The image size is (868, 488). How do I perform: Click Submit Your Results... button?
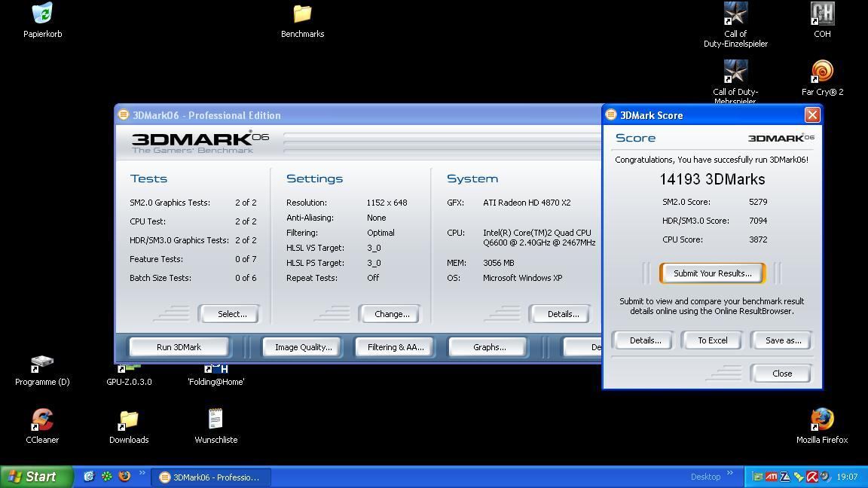pos(713,273)
